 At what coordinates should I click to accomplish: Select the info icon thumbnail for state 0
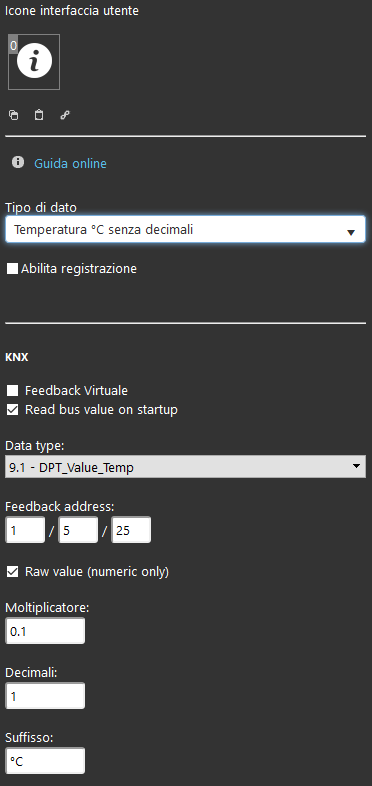pos(34,62)
